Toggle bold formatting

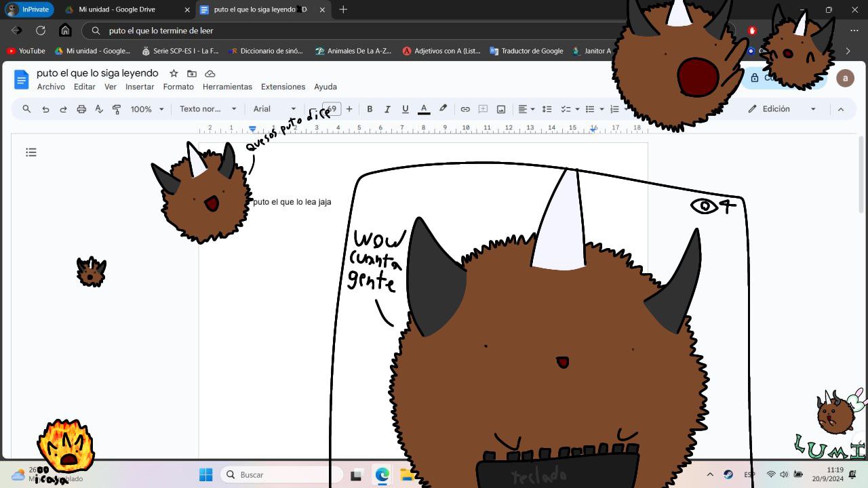tap(370, 109)
